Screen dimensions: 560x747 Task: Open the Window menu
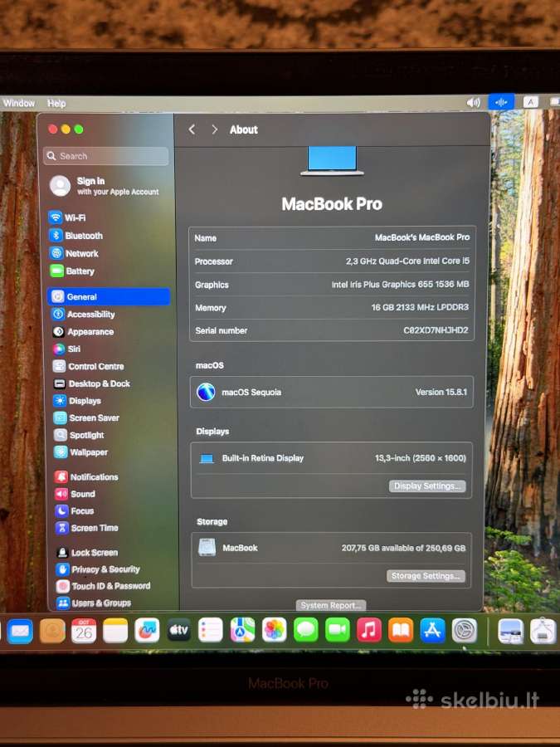[x=18, y=103]
